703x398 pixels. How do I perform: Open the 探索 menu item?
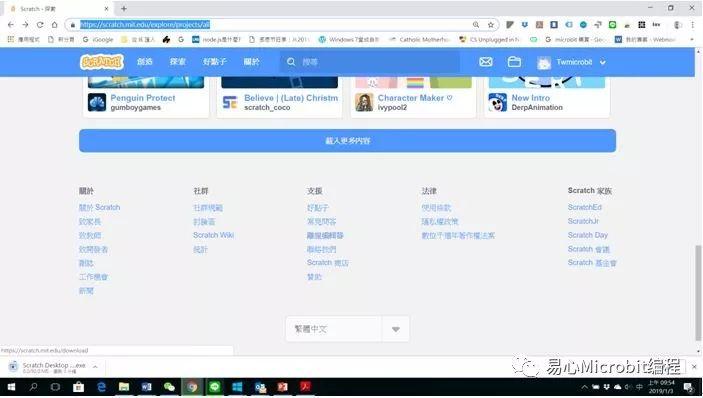(178, 62)
